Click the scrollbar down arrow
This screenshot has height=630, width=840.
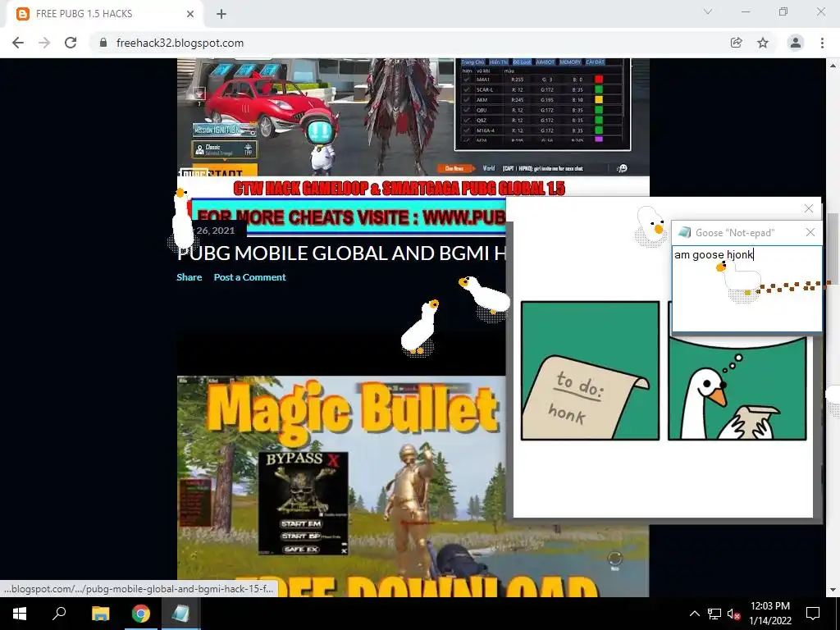click(x=833, y=591)
